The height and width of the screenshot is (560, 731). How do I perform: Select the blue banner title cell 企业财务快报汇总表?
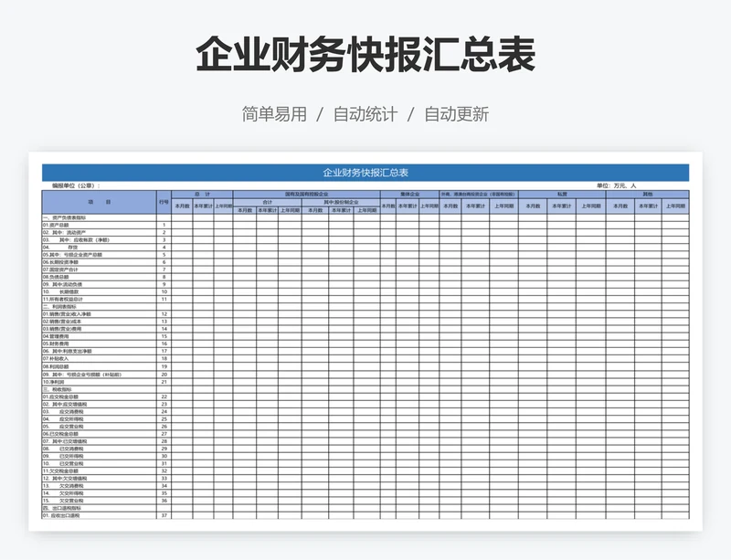click(365, 173)
